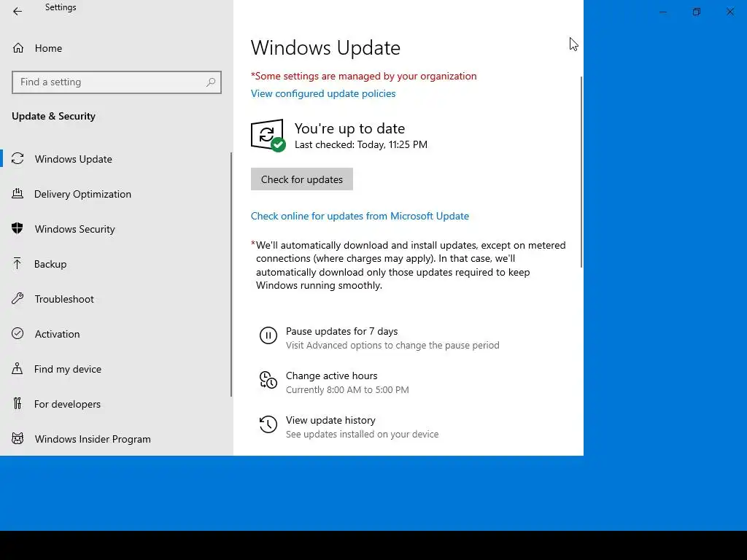Go to Home in Settings
The image size is (747, 560).
click(49, 48)
